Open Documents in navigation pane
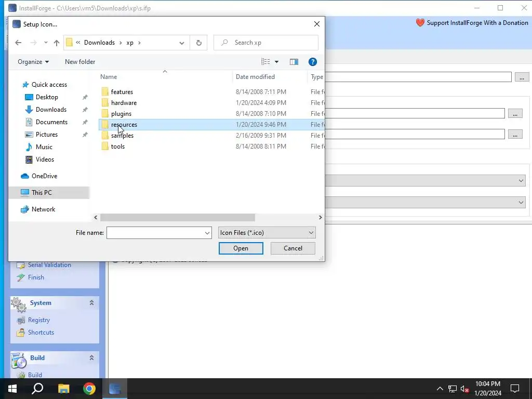 (51, 122)
